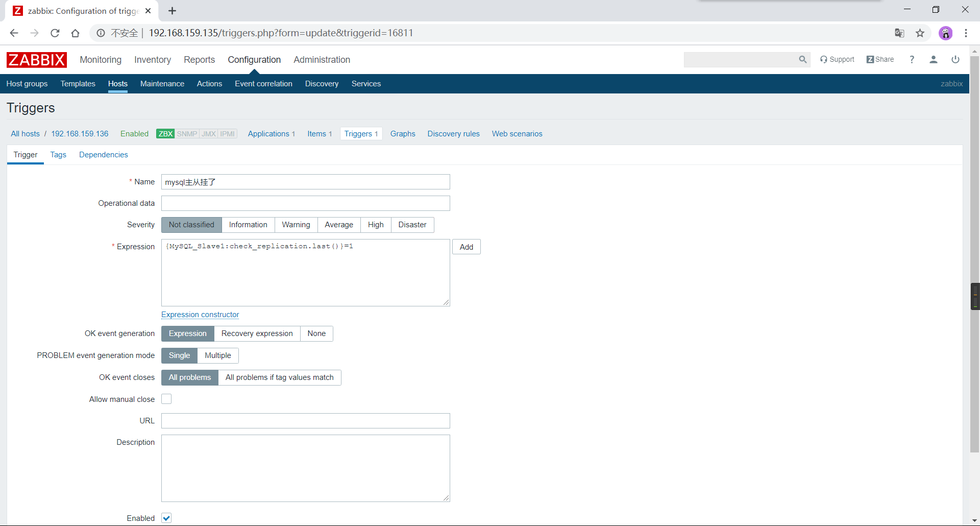
Task: Open the Support link
Action: (837, 60)
